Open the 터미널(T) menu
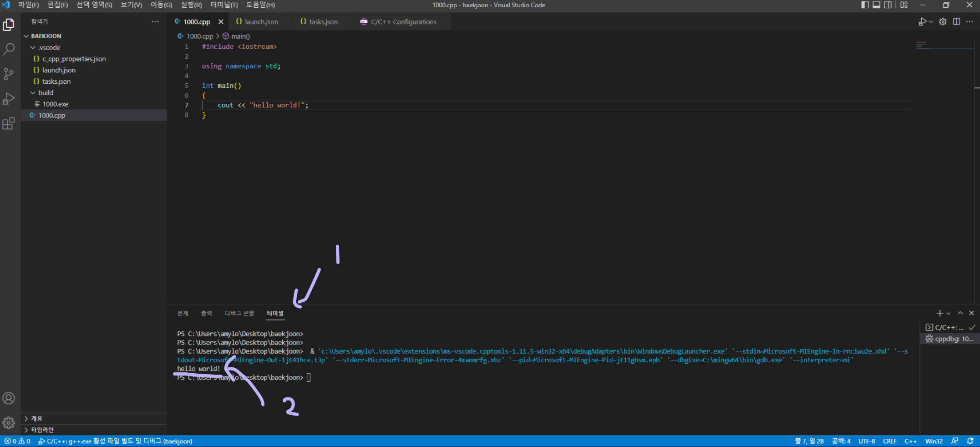Viewport: 980px width, 447px height. click(224, 5)
